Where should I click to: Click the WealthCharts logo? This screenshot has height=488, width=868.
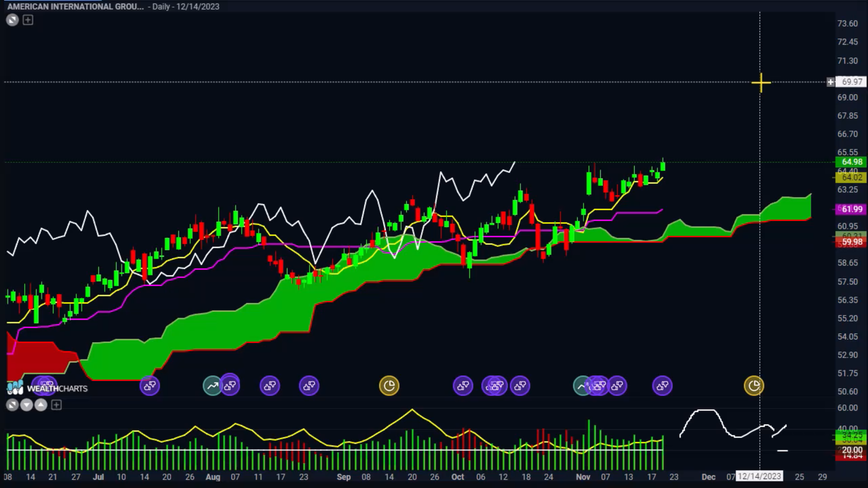coord(47,388)
